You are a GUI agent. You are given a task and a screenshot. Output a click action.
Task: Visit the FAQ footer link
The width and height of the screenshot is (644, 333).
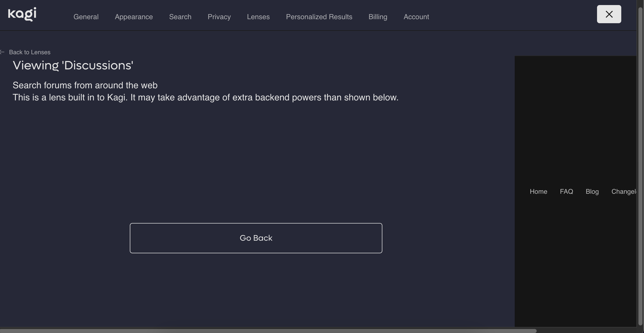(x=566, y=191)
